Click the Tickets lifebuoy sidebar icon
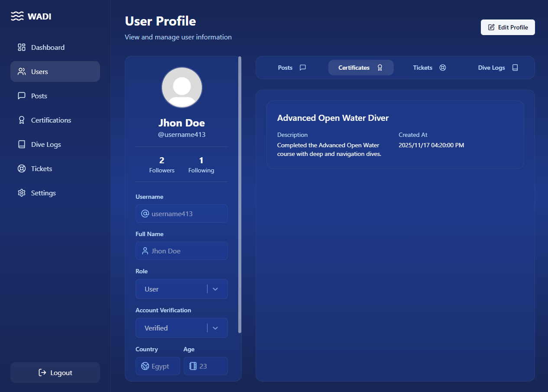Image resolution: width=548 pixels, height=392 pixels. tap(22, 169)
